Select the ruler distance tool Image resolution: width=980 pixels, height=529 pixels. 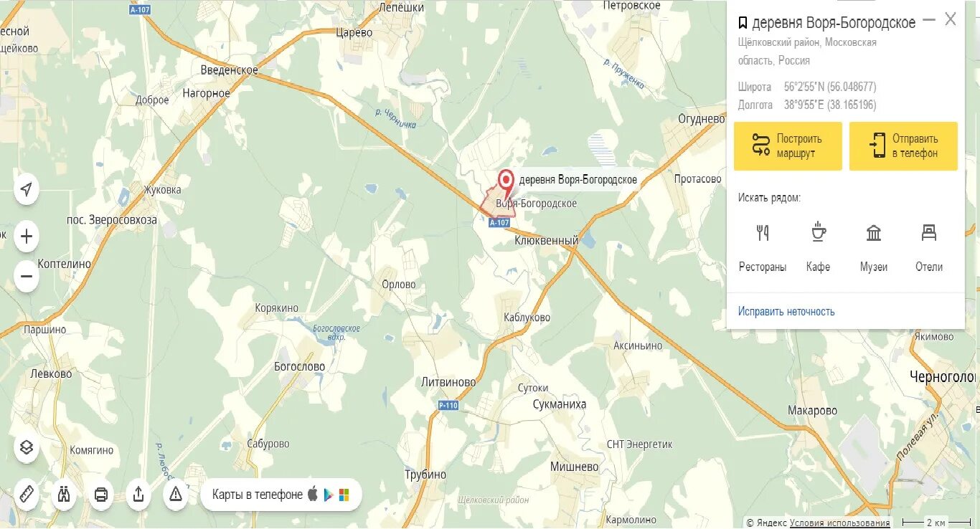(27, 495)
